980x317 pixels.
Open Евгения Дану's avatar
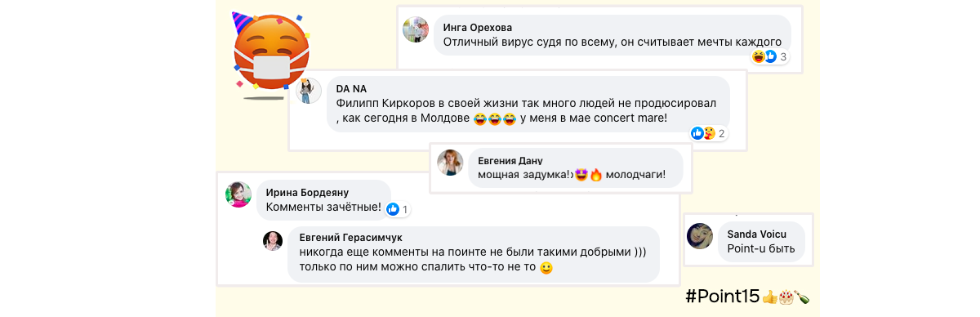coord(451,163)
